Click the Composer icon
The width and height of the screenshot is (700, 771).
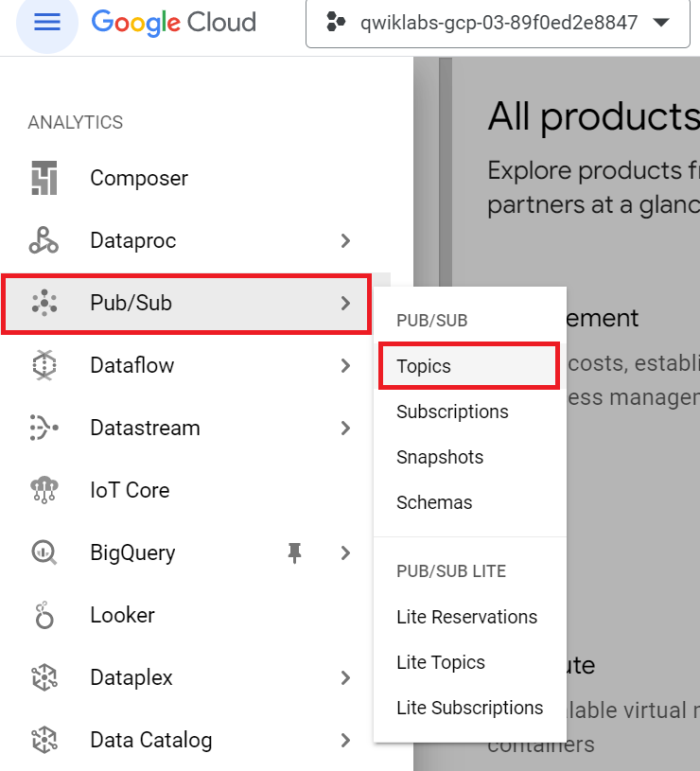[x=44, y=178]
